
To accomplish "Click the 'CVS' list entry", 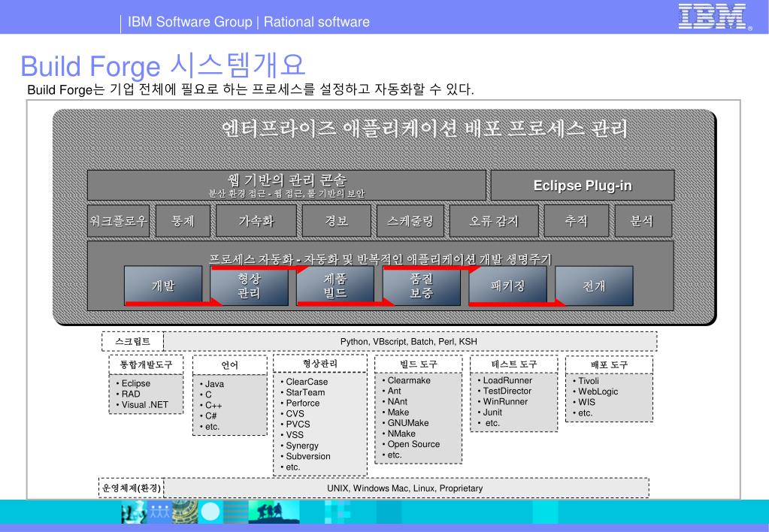I will tap(295, 414).
